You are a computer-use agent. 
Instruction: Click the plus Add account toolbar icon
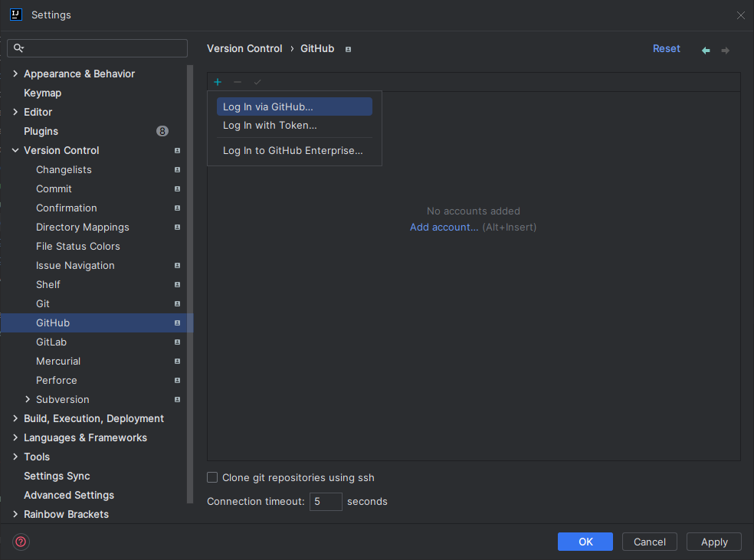pyautogui.click(x=218, y=82)
